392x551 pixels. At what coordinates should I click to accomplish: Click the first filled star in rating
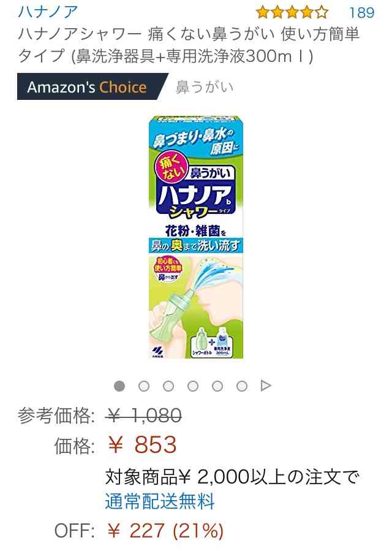click(x=263, y=13)
